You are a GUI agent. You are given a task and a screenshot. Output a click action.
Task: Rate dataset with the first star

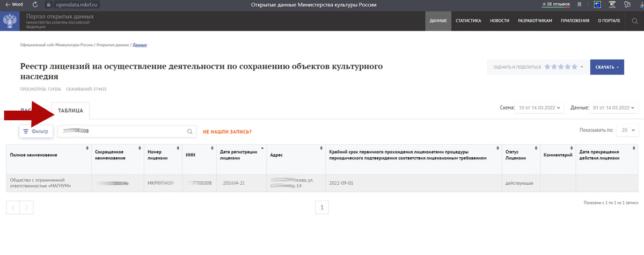click(x=547, y=67)
